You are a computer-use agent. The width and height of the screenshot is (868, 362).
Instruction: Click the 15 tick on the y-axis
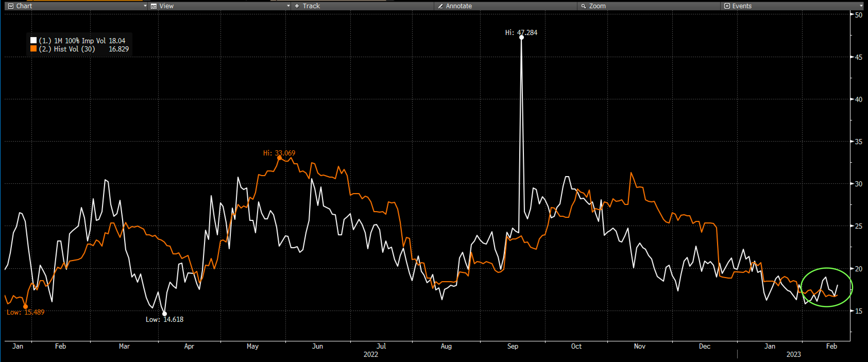point(858,311)
